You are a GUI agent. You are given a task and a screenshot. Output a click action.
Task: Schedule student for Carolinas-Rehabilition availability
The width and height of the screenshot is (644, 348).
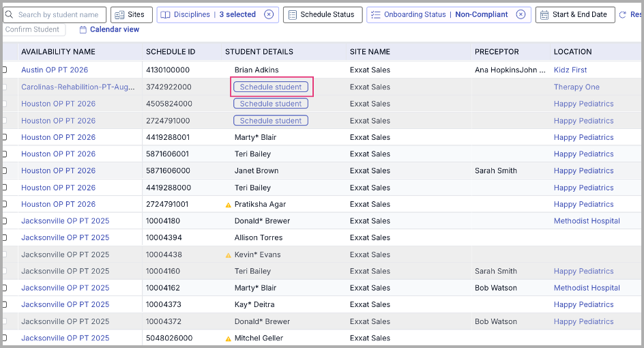coord(271,87)
